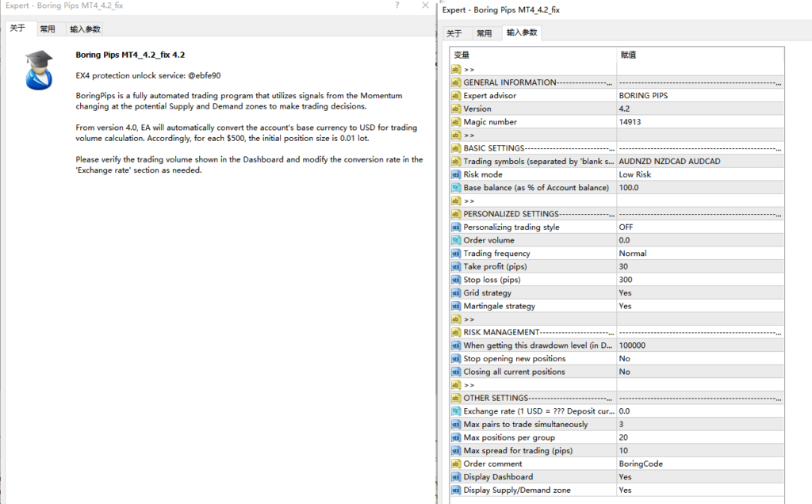Click the Take profit (pips) row icon
This screenshot has height=504, width=812.
coord(456,266)
